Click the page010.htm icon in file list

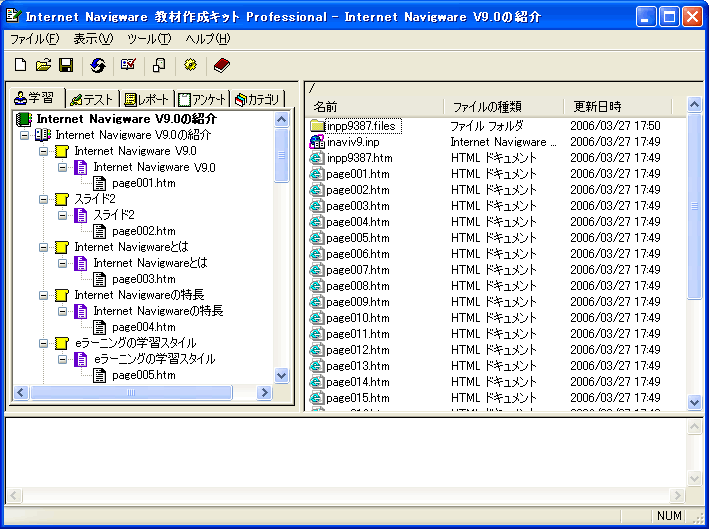click(317, 318)
